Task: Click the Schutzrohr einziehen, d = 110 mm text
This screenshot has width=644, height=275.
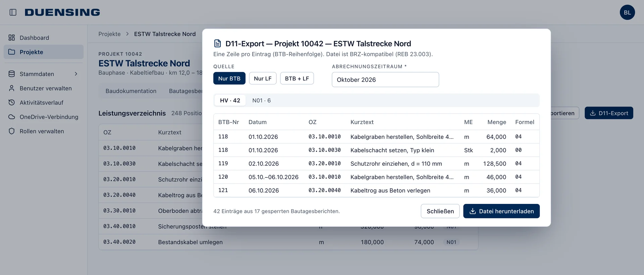Action: [x=396, y=164]
